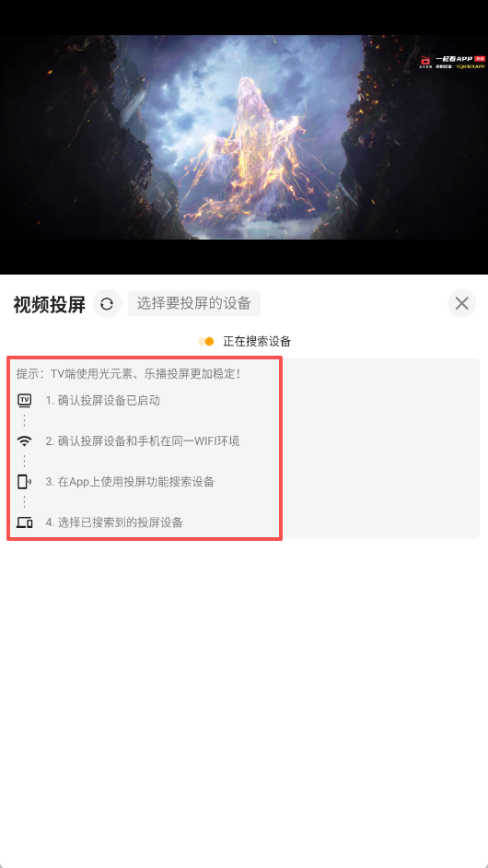Screen dimensions: 488x868
Task: Click the empty gray area of device list
Action: 380,449
